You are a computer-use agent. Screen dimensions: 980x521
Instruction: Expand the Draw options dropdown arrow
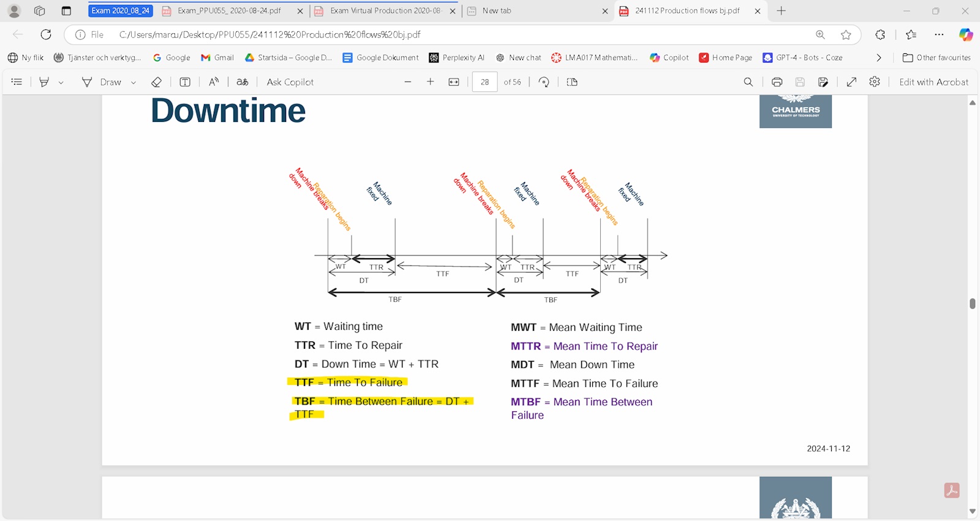(134, 83)
